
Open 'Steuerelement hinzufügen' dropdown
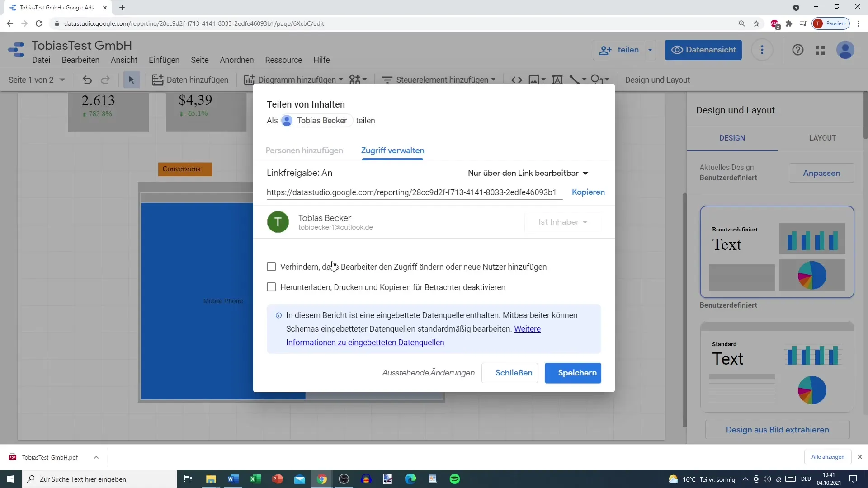(x=439, y=80)
